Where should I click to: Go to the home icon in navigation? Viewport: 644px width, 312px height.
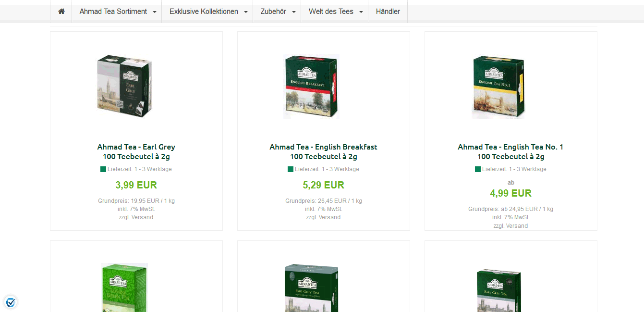[x=61, y=12]
